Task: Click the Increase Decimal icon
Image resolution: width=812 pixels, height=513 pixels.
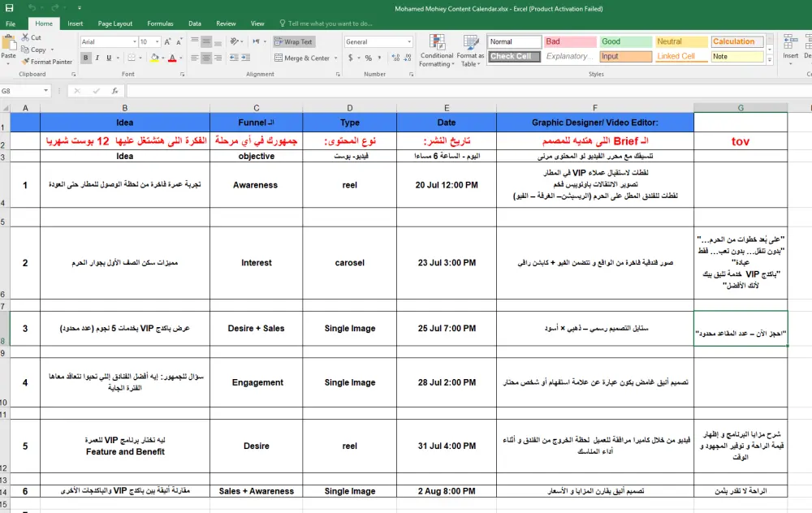Action: [395, 57]
